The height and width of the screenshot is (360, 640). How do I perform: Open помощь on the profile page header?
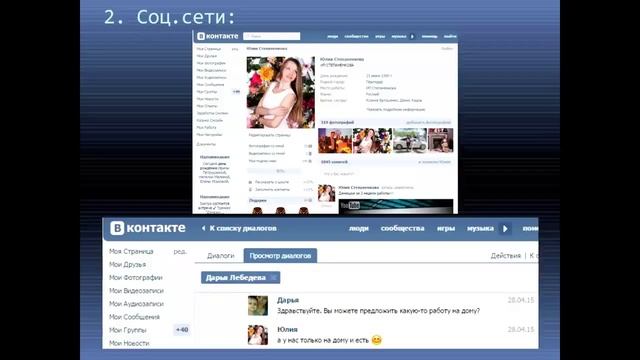(x=429, y=36)
